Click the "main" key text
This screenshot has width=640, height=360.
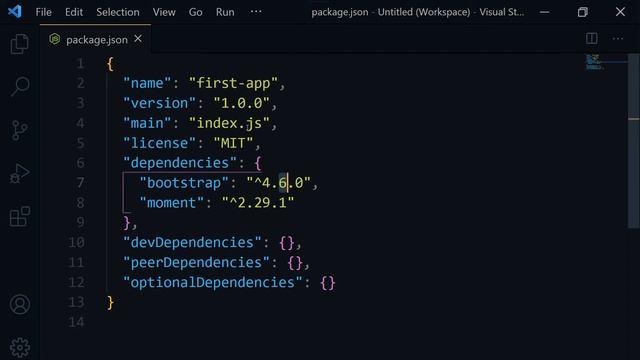pyautogui.click(x=147, y=123)
